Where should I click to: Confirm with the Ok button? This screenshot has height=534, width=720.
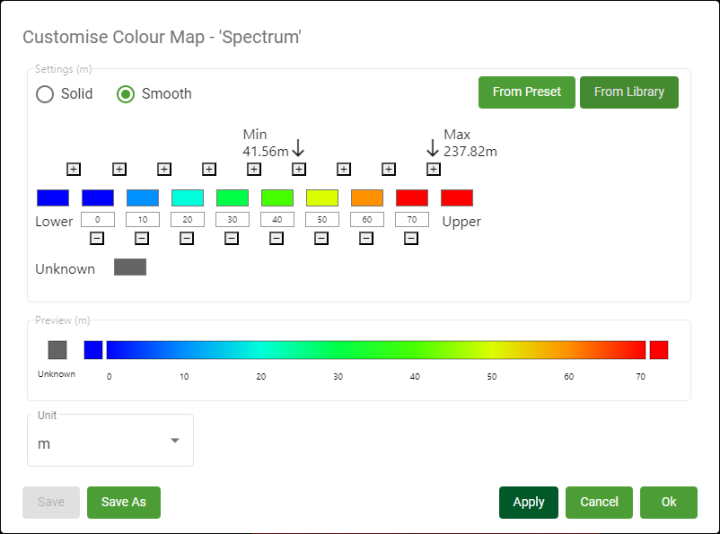(669, 502)
